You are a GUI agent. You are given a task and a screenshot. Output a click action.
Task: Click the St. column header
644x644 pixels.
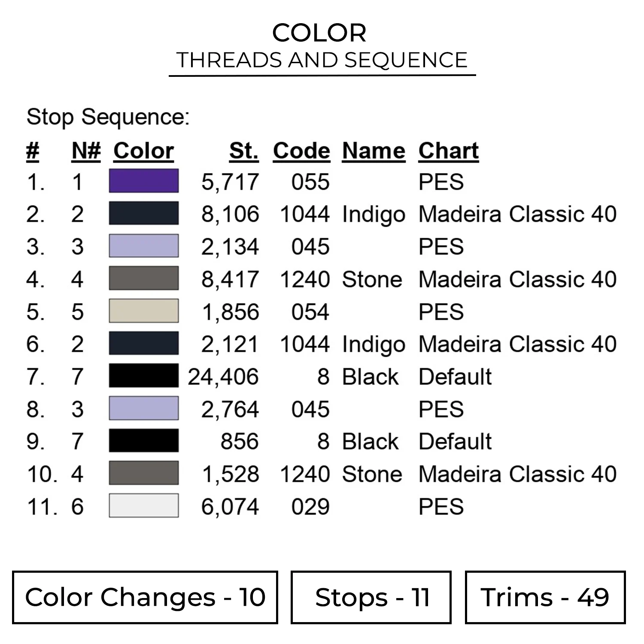click(x=244, y=151)
